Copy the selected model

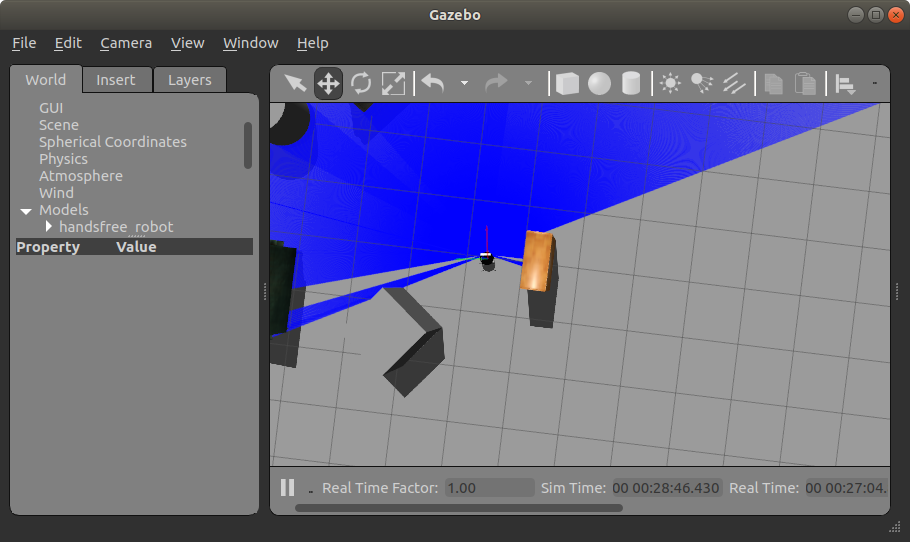click(773, 84)
